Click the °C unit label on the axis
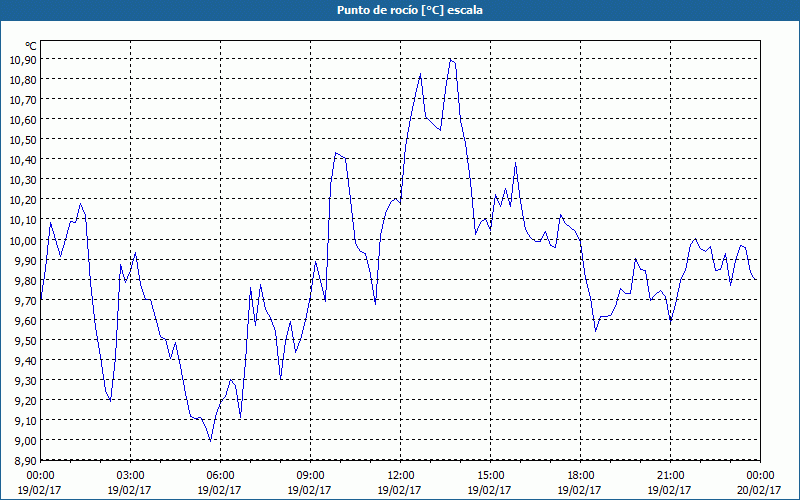 point(31,46)
